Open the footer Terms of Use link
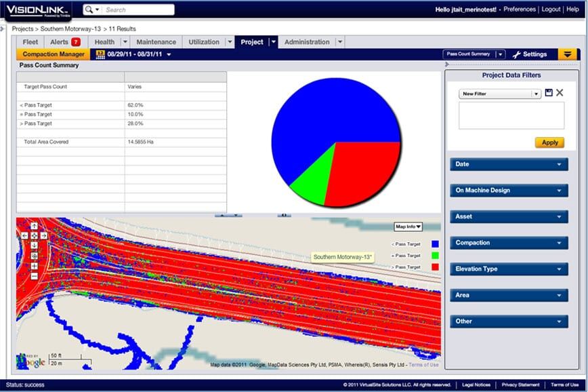Screen dimensions: 588x392 [x=564, y=385]
